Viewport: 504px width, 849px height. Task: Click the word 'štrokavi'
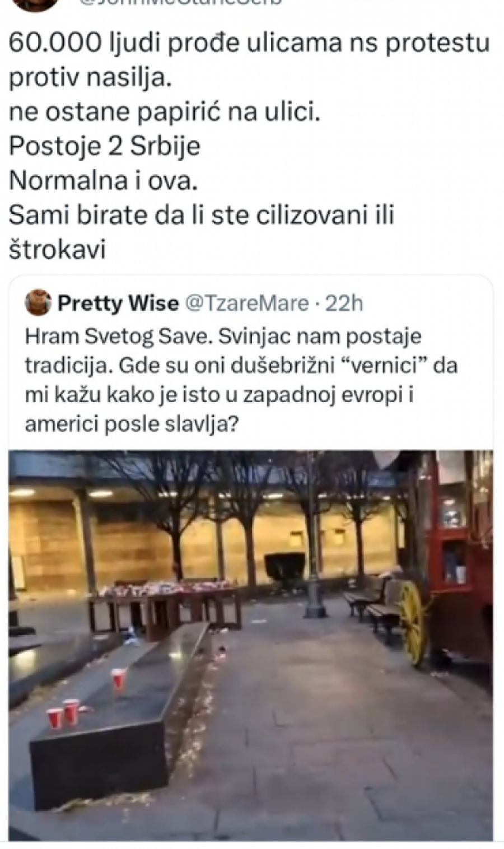coord(57,250)
